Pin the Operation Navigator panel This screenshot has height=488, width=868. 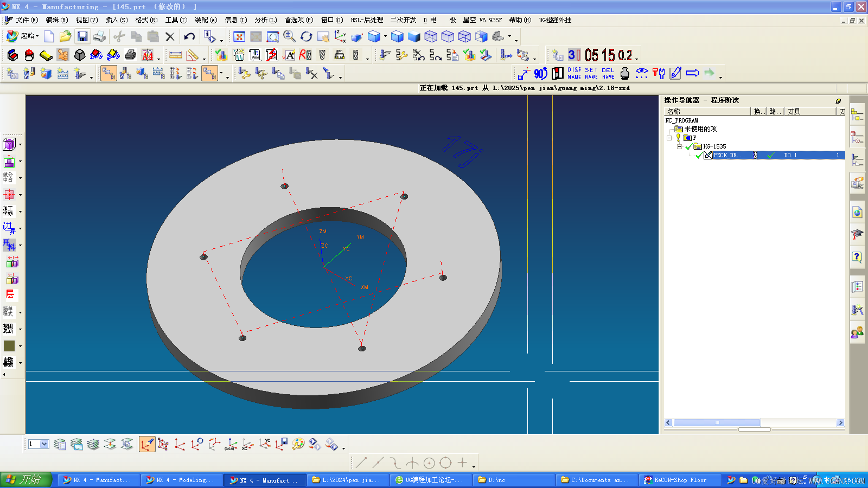tap(838, 101)
